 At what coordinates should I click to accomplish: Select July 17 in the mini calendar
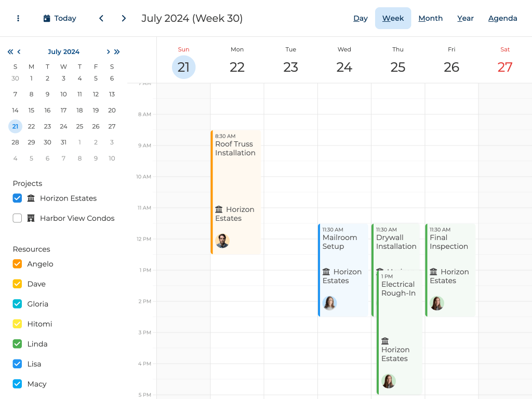pyautogui.click(x=63, y=110)
